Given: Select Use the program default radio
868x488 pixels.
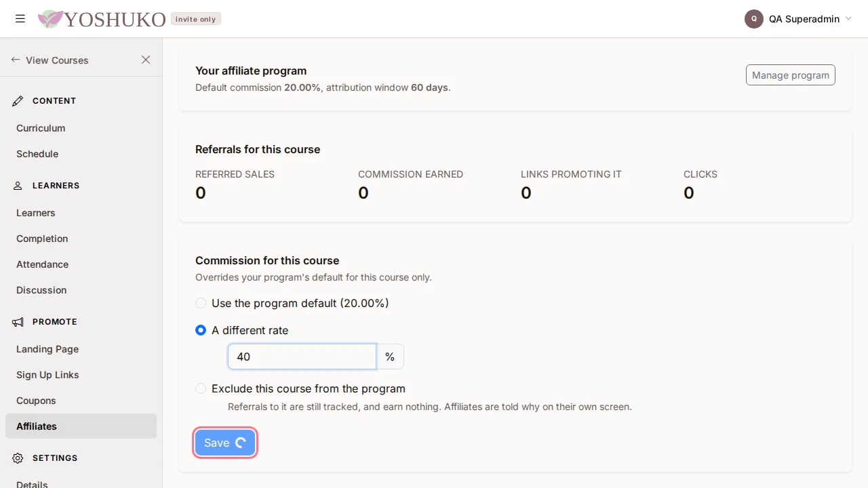Looking at the screenshot, I should pos(201,303).
